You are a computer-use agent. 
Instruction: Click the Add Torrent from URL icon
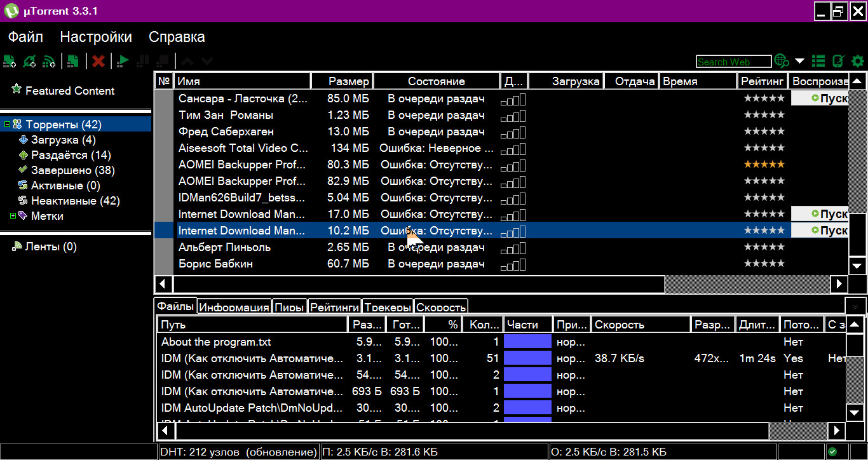pos(29,61)
